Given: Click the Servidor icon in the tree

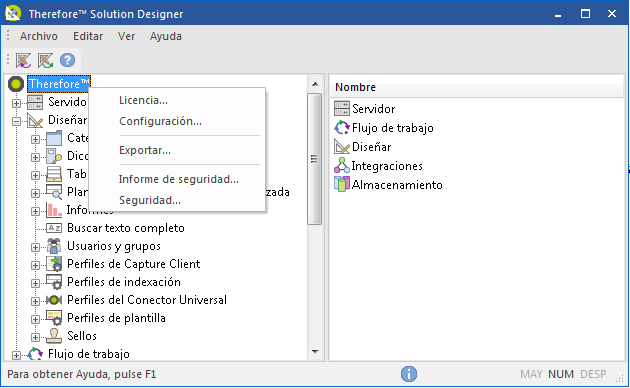Looking at the screenshot, I should 35,102.
